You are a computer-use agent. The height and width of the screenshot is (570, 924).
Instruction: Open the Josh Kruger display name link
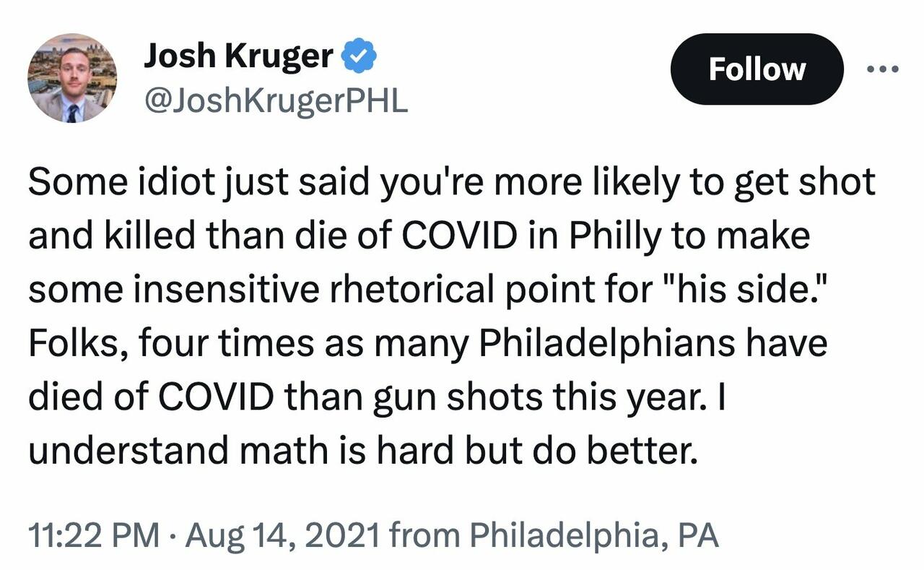pos(238,57)
